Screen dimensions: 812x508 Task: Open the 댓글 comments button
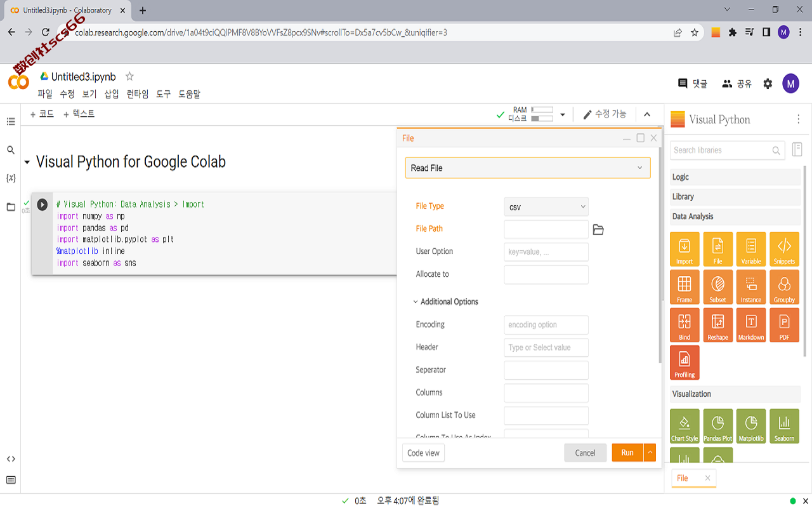[x=693, y=83]
